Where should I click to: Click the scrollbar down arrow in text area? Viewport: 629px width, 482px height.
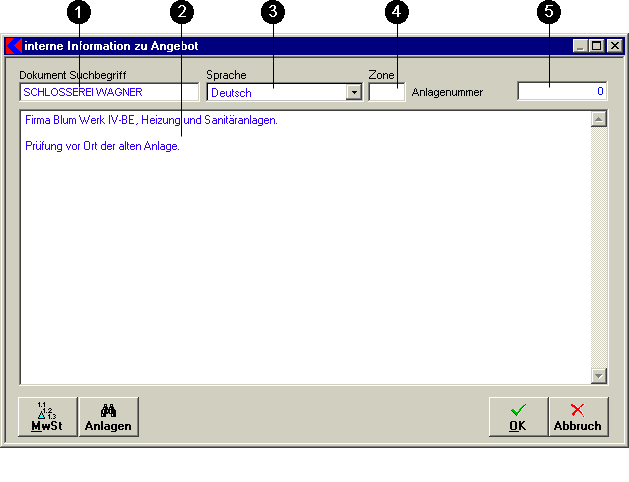coord(599,376)
